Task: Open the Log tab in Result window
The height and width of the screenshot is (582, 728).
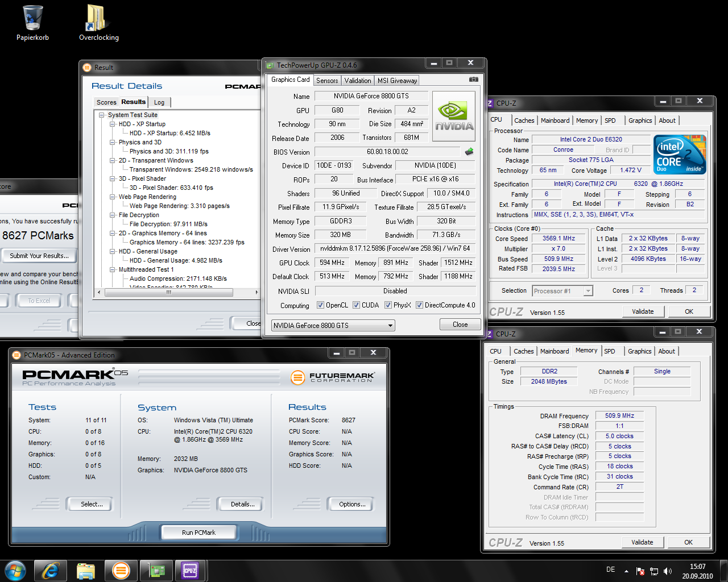Action: tap(159, 102)
